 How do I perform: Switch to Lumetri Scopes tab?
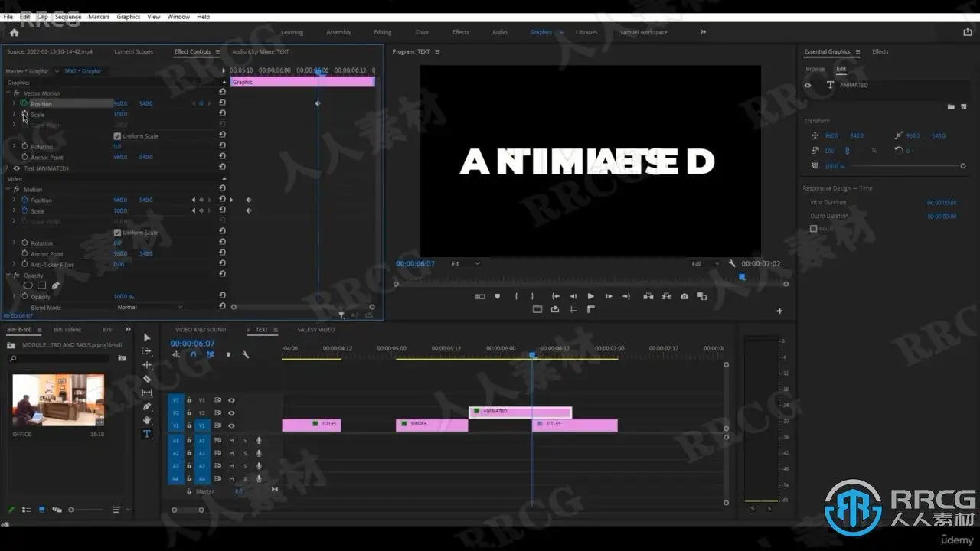134,52
